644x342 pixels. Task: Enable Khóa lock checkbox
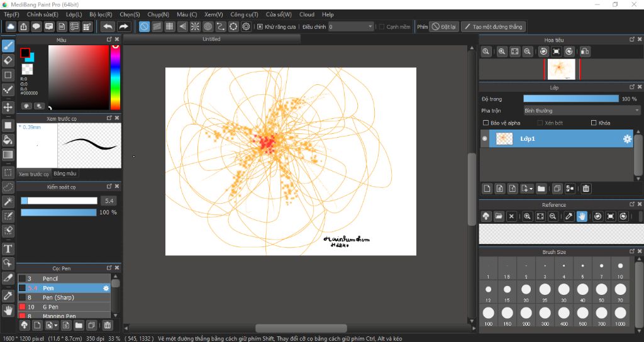click(594, 123)
